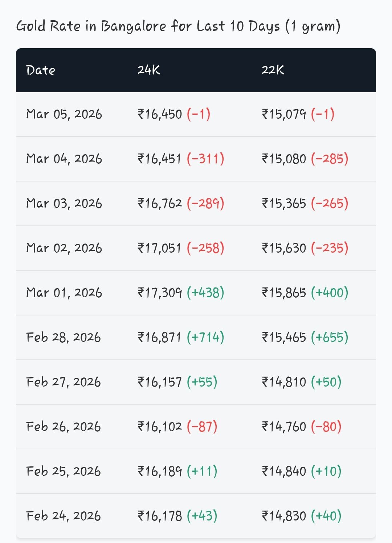Select the Feb 27, 2026 date cell

tap(63, 382)
